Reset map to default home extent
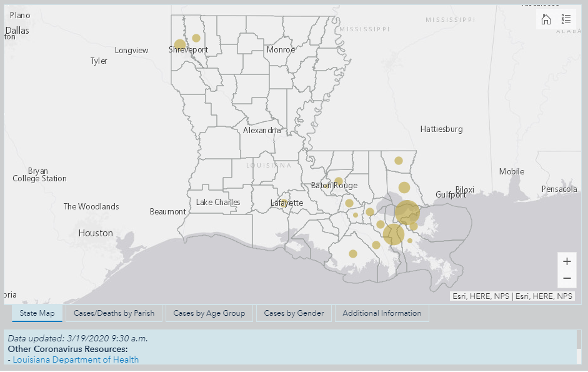The width and height of the screenshot is (588, 372). (x=546, y=19)
